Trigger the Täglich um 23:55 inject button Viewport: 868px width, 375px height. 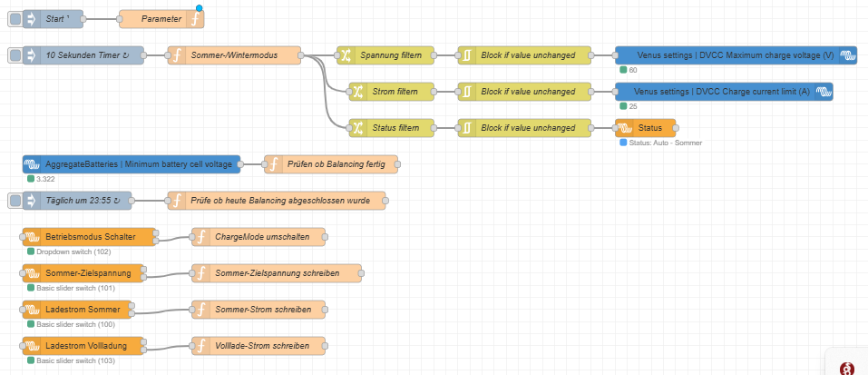point(15,201)
